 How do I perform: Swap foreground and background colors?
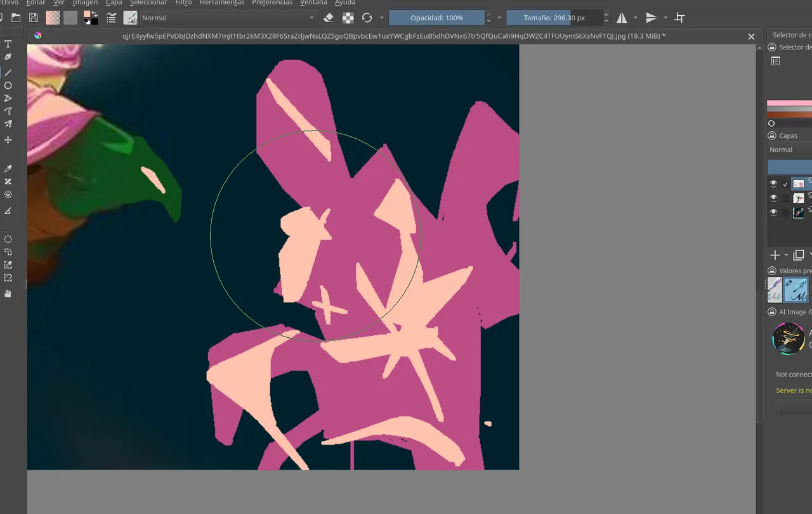(95, 13)
